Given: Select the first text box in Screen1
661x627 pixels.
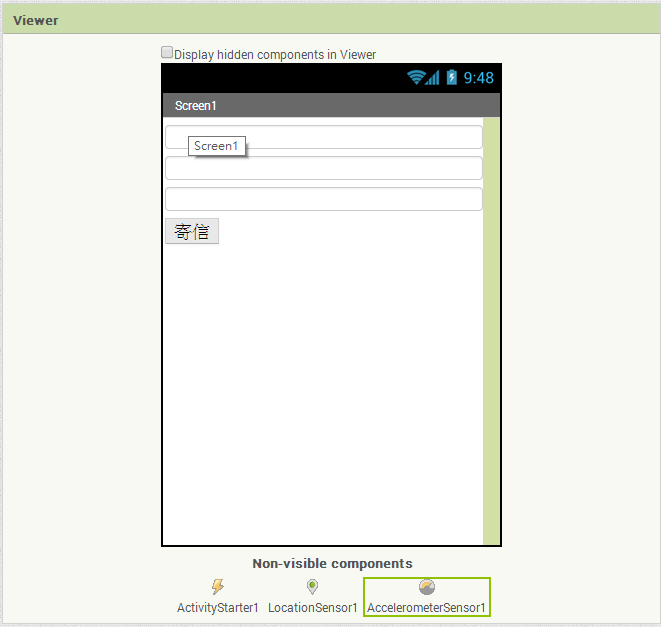Looking at the screenshot, I should (x=324, y=137).
